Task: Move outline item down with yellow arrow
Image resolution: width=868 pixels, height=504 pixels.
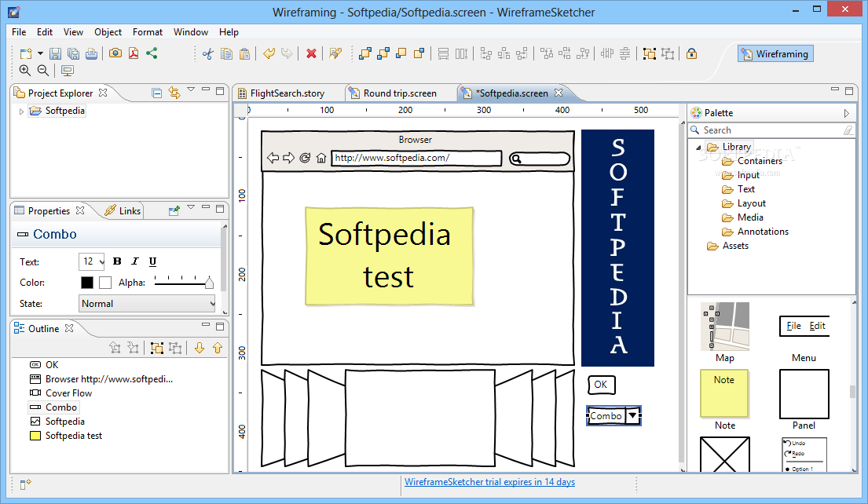Action: point(200,348)
